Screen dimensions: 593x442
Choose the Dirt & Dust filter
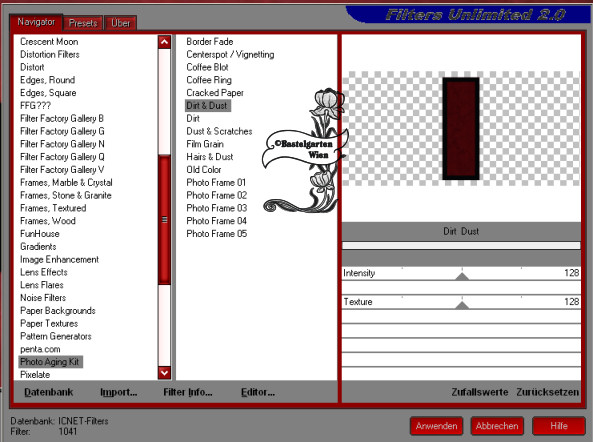click(207, 105)
